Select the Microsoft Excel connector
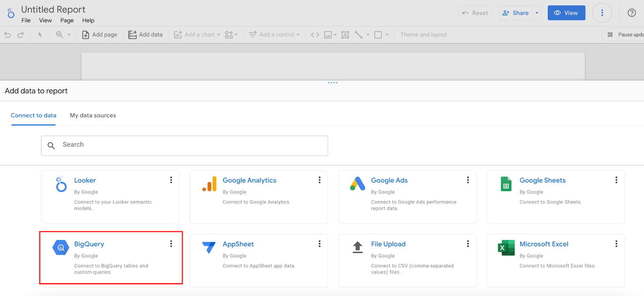 click(x=556, y=260)
